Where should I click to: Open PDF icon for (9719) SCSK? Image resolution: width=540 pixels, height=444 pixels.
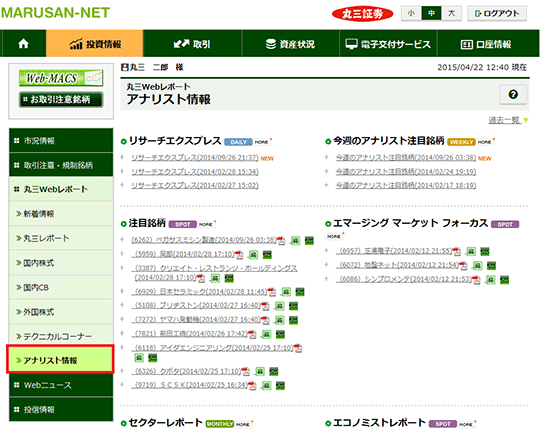(x=252, y=385)
